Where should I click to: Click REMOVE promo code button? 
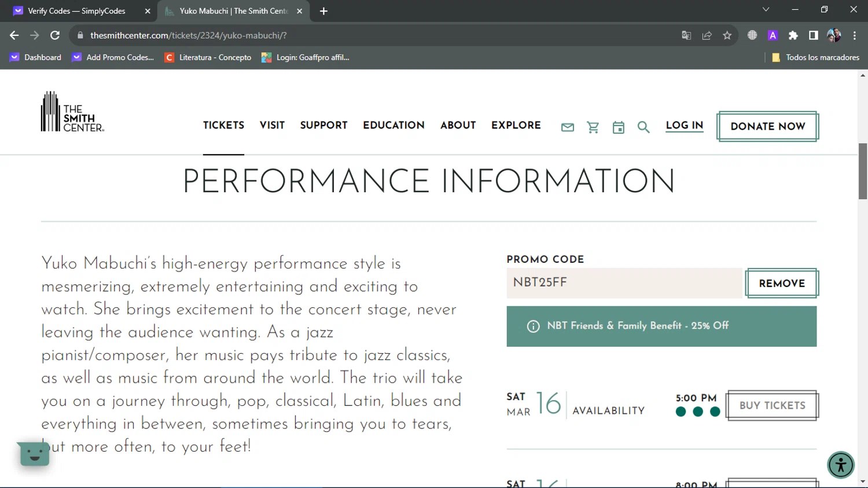[782, 283]
